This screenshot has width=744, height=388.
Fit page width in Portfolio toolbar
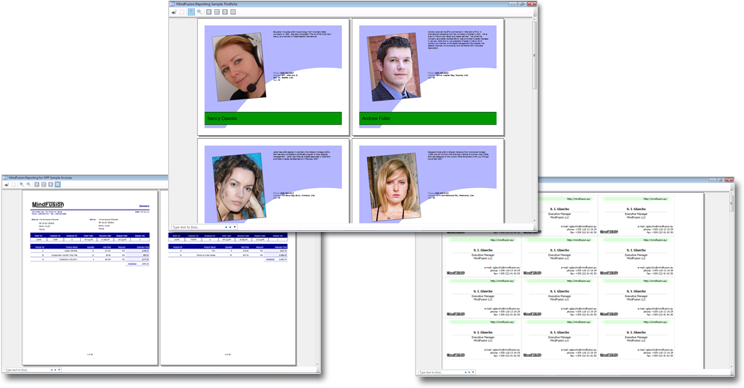click(x=217, y=12)
